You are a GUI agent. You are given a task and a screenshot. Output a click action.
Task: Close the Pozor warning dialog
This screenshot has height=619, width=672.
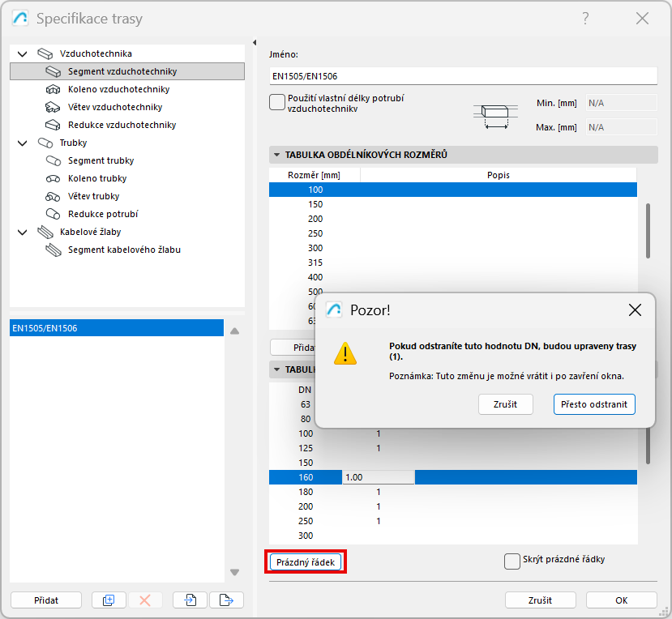tap(635, 309)
